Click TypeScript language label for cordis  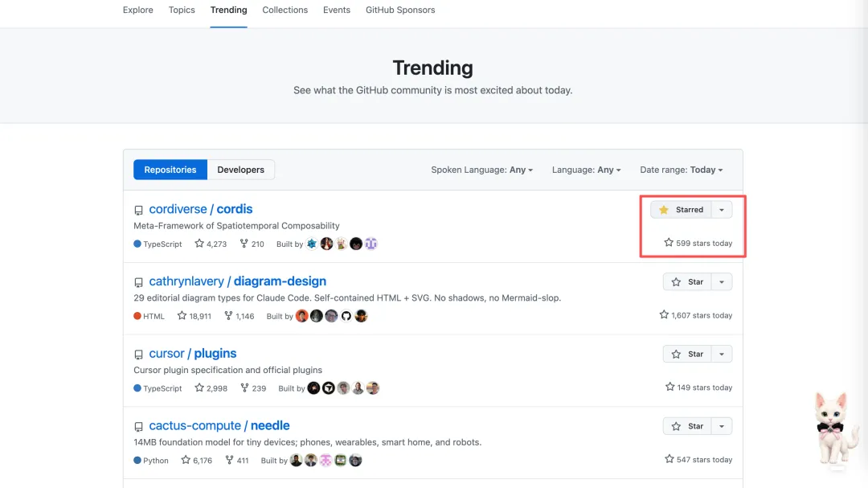click(158, 244)
